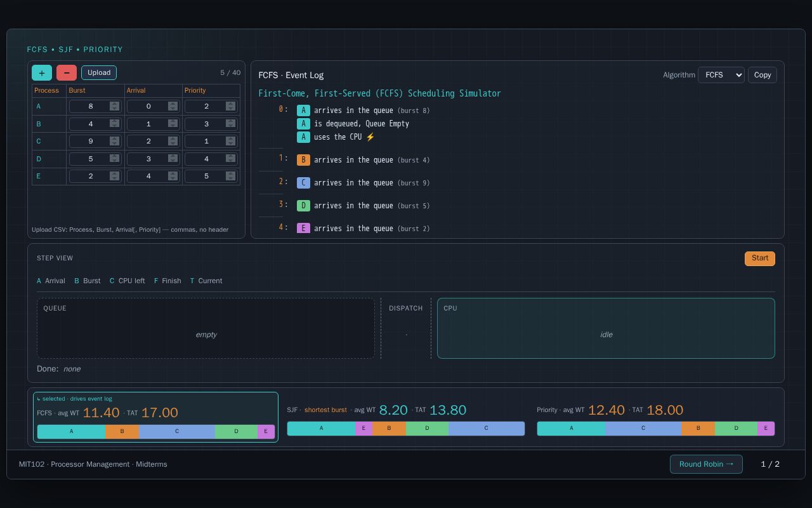812x508 pixels.
Task: Use the spinner on process B arrival
Action: coord(173,124)
